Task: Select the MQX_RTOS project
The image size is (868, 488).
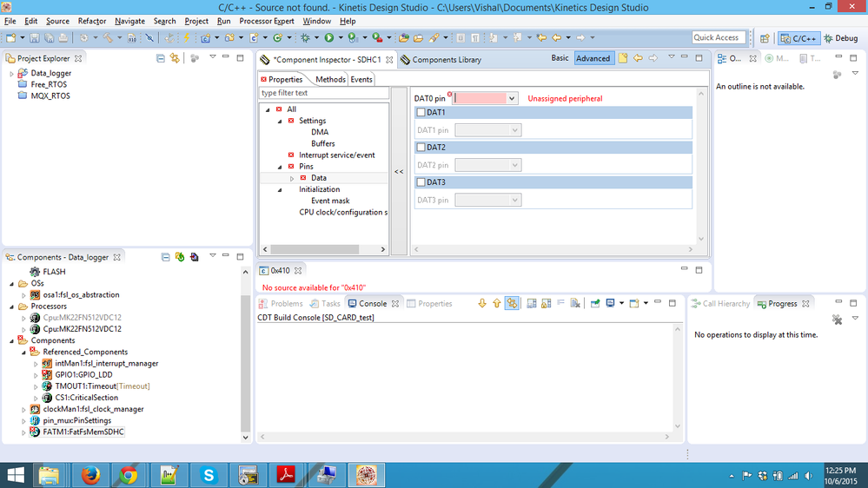Action: [50, 96]
